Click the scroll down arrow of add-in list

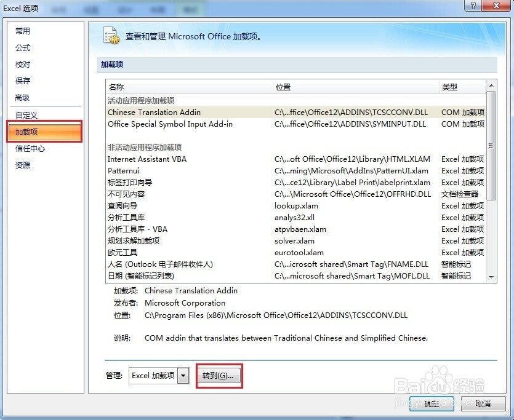click(x=491, y=277)
